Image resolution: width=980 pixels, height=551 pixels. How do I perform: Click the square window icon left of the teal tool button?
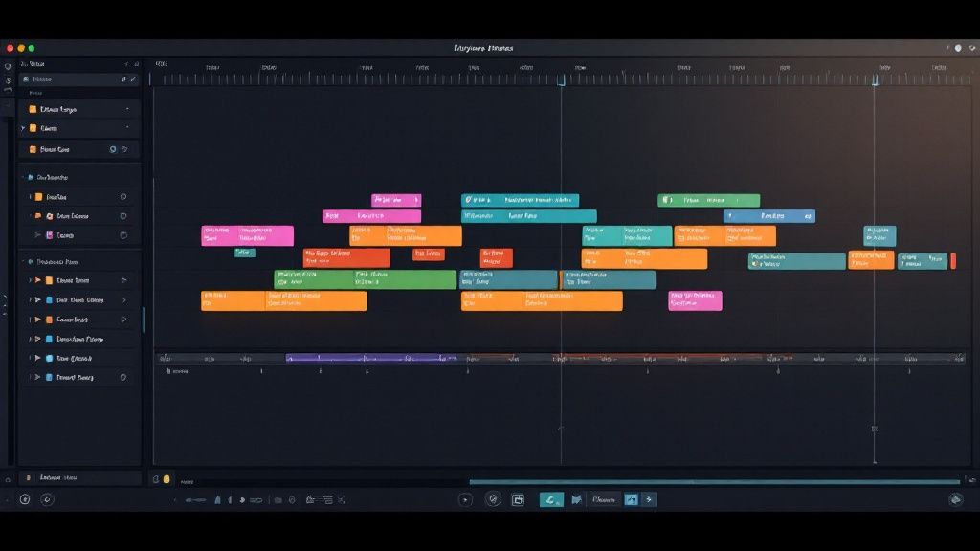[518, 499]
